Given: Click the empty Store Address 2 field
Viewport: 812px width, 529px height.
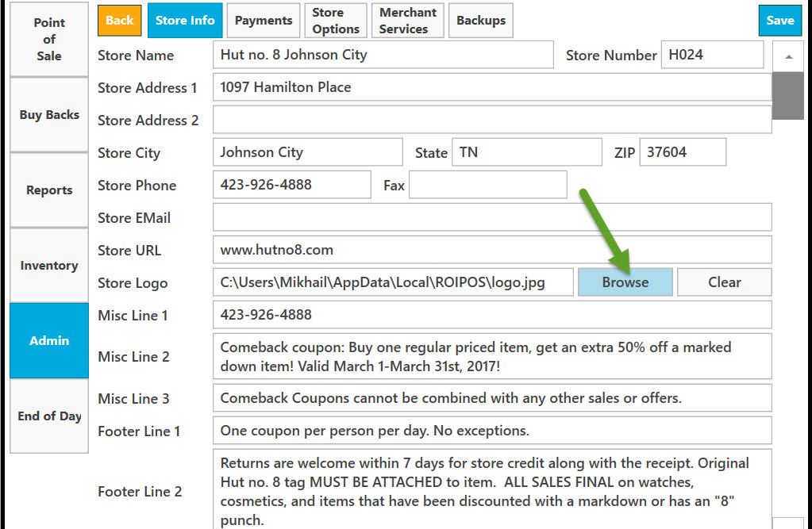Looking at the screenshot, I should (x=492, y=120).
